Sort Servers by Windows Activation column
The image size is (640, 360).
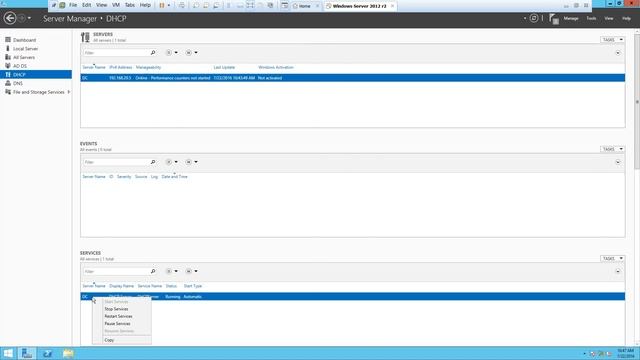coord(276,67)
